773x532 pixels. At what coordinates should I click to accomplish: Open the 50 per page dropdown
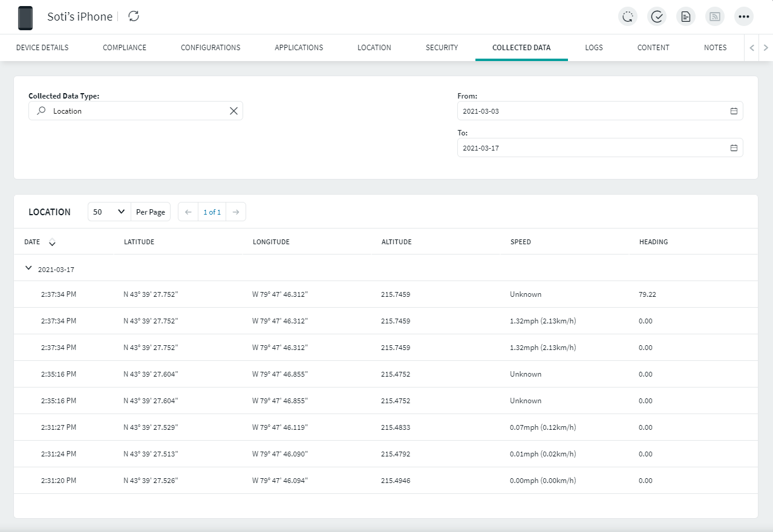pos(109,212)
